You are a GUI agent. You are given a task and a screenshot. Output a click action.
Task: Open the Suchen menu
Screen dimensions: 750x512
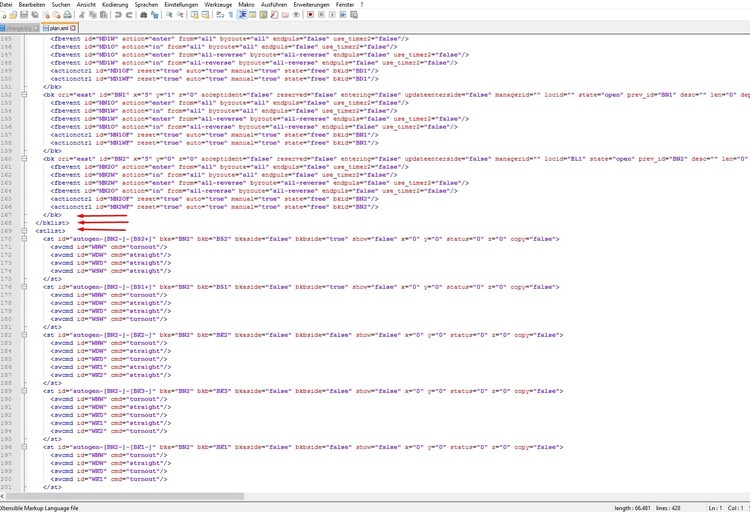61,4
